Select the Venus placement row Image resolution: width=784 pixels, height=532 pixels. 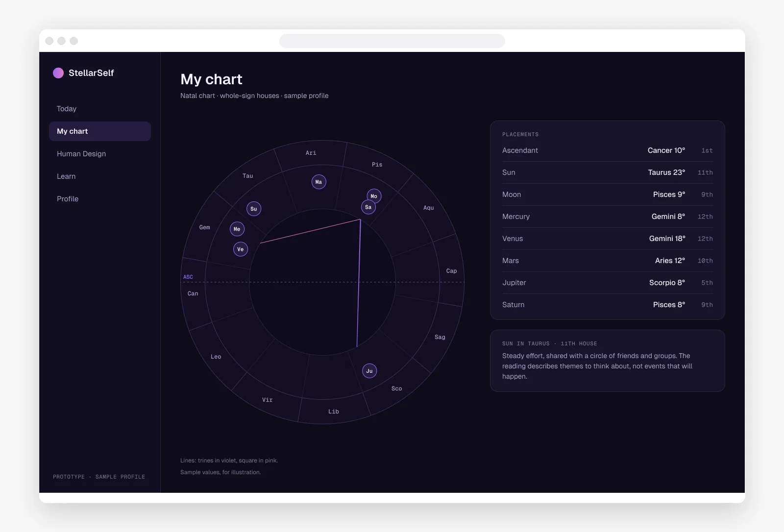[608, 239]
